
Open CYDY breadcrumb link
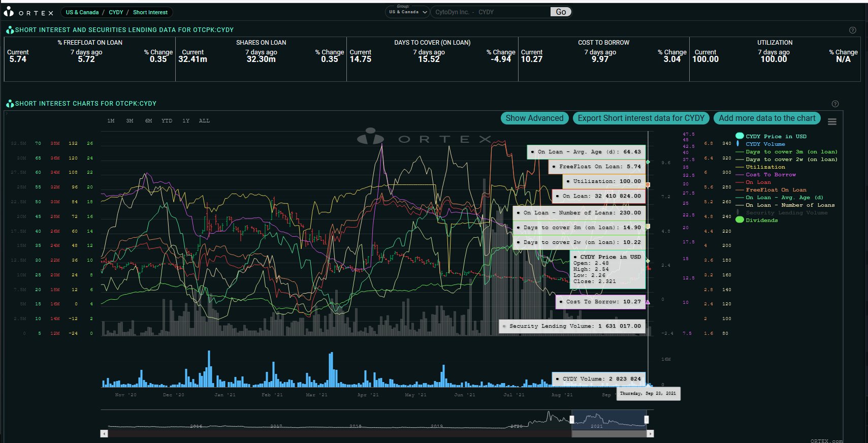(x=116, y=12)
